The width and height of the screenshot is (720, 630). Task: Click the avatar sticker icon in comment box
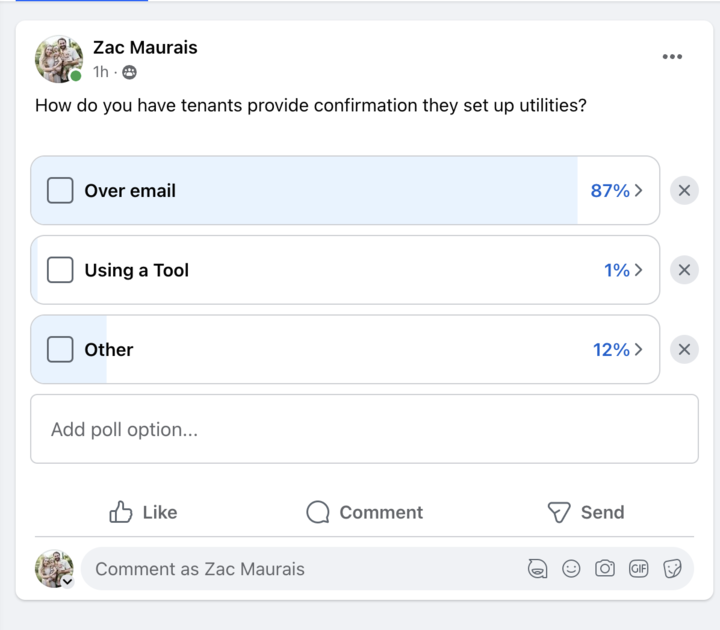[537, 569]
